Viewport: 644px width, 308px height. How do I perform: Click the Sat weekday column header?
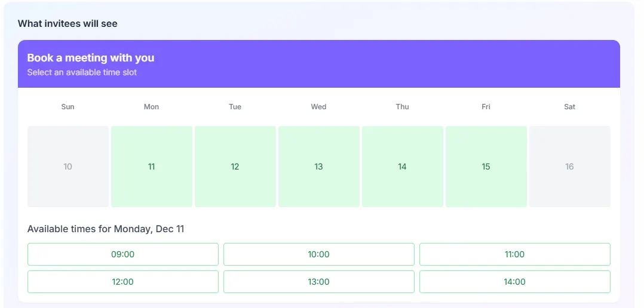(570, 107)
